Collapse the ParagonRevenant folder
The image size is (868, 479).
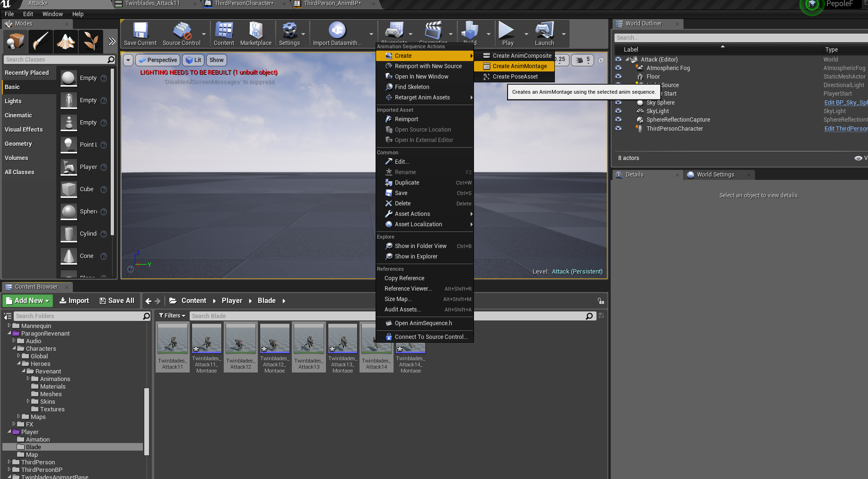[9, 333]
